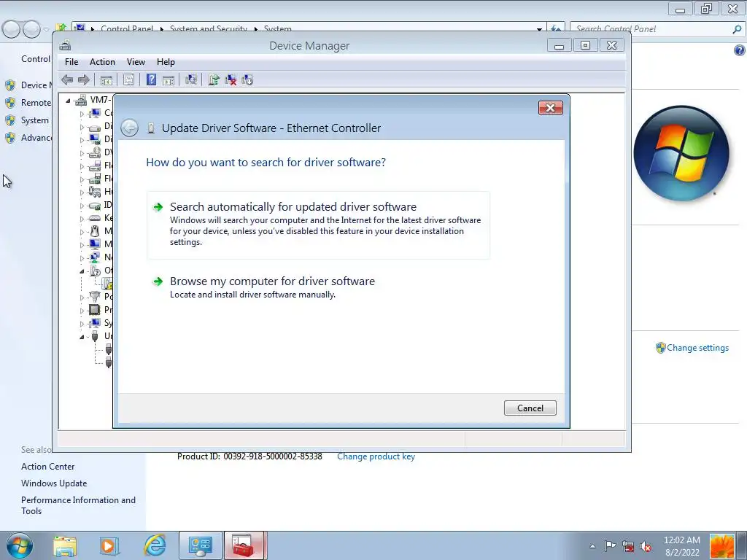
Task: Choose Browse my computer for driver software
Action: coord(318,287)
